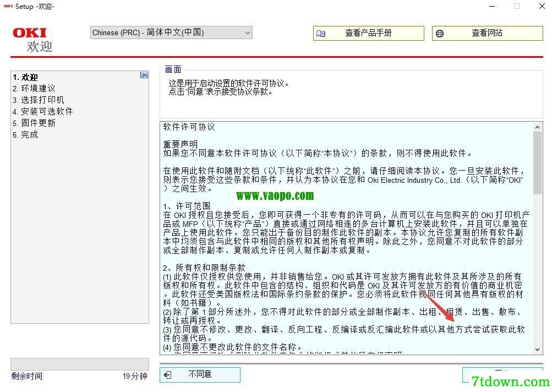This screenshot has width=552, height=392.
Task: Select step 1. 欢迎 in the list
Action: (x=25, y=77)
